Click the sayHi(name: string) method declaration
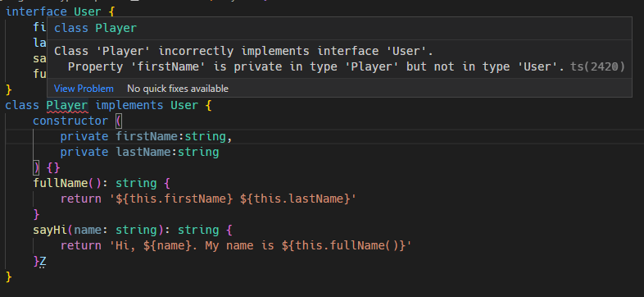The height and width of the screenshot is (297, 644). (133, 230)
